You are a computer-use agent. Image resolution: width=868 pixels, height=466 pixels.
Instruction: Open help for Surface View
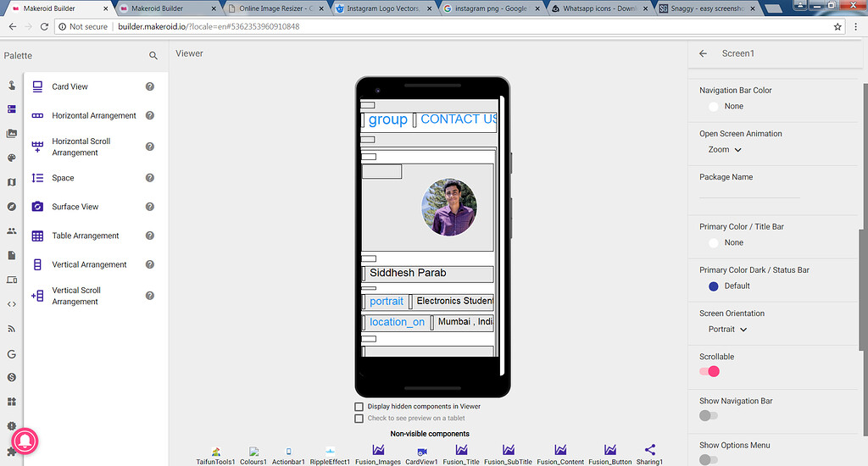click(x=149, y=207)
